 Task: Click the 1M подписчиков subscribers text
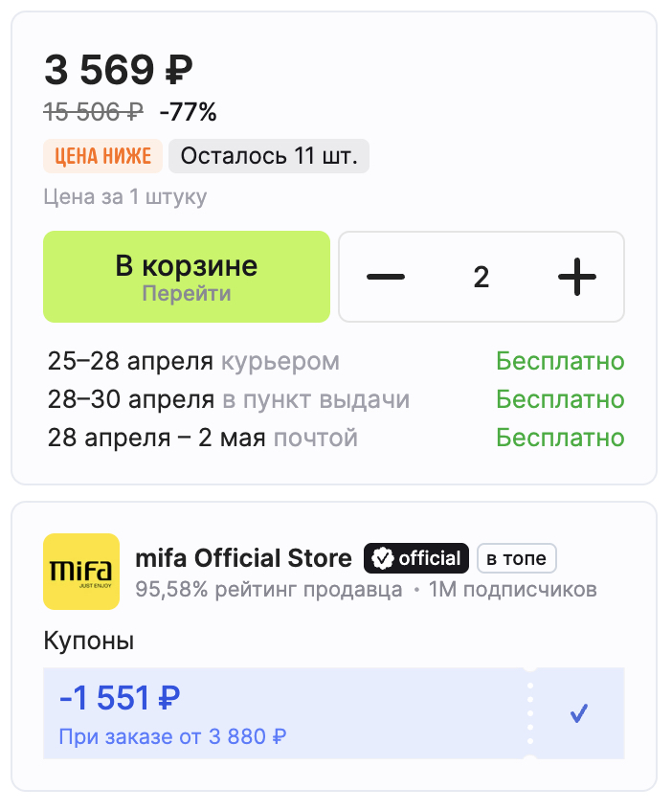click(512, 588)
